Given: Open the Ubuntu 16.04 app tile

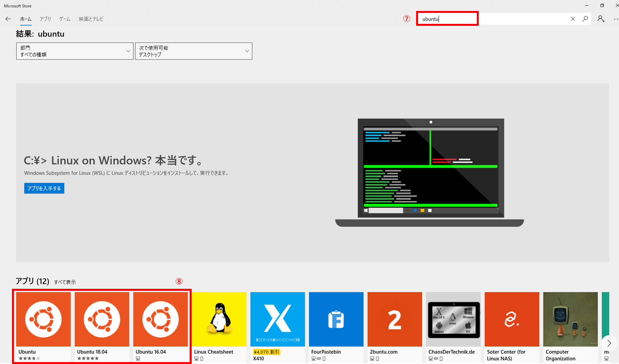Looking at the screenshot, I should pyautogui.click(x=161, y=319).
